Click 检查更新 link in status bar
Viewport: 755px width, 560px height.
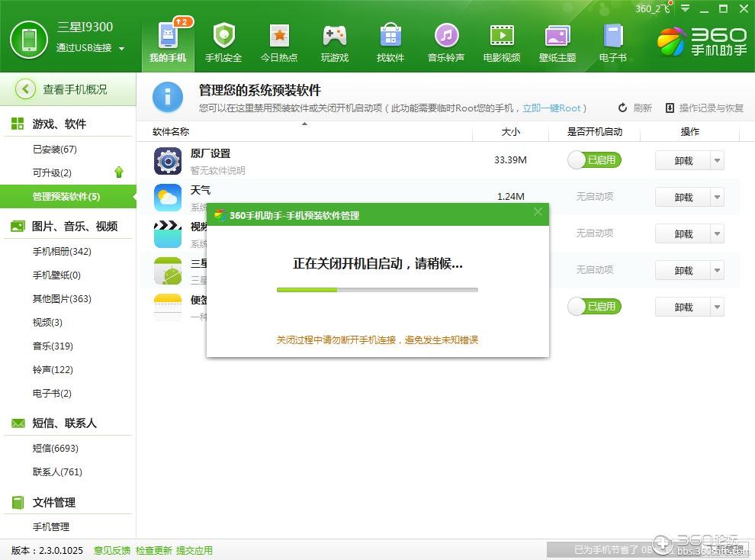pos(153,550)
